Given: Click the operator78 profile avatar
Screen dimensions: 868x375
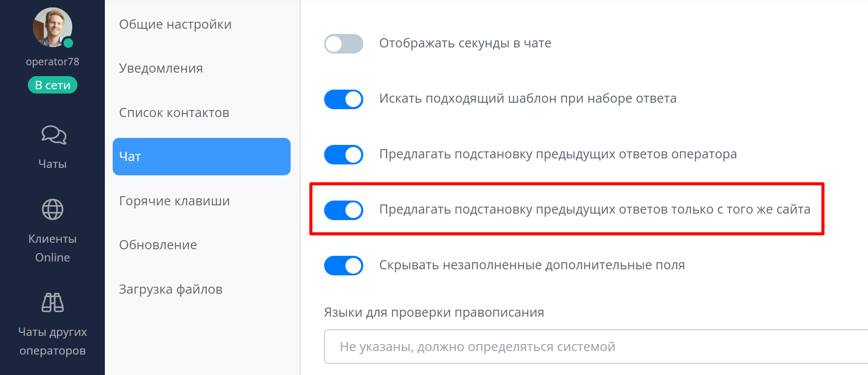Looking at the screenshot, I should point(52,27).
